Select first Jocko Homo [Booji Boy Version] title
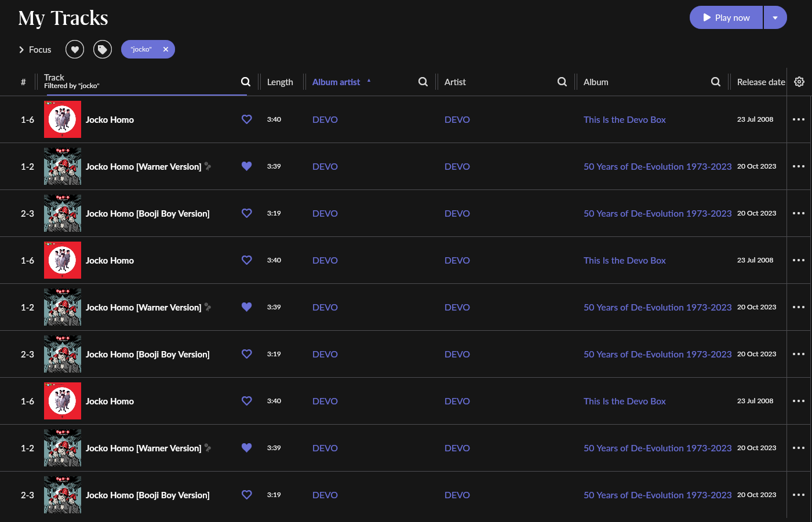Image resolution: width=812 pixels, height=522 pixels. pos(148,213)
